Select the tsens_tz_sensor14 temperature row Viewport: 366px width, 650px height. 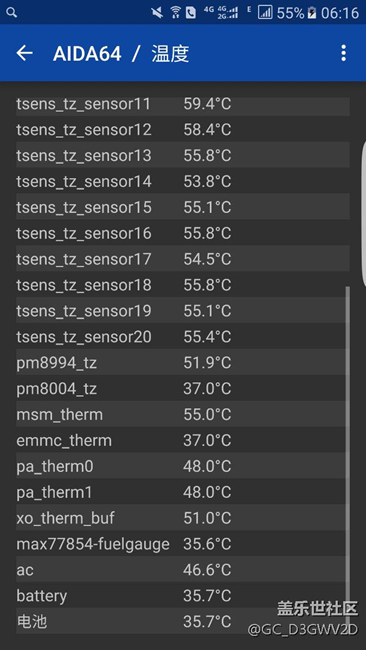coord(183,181)
